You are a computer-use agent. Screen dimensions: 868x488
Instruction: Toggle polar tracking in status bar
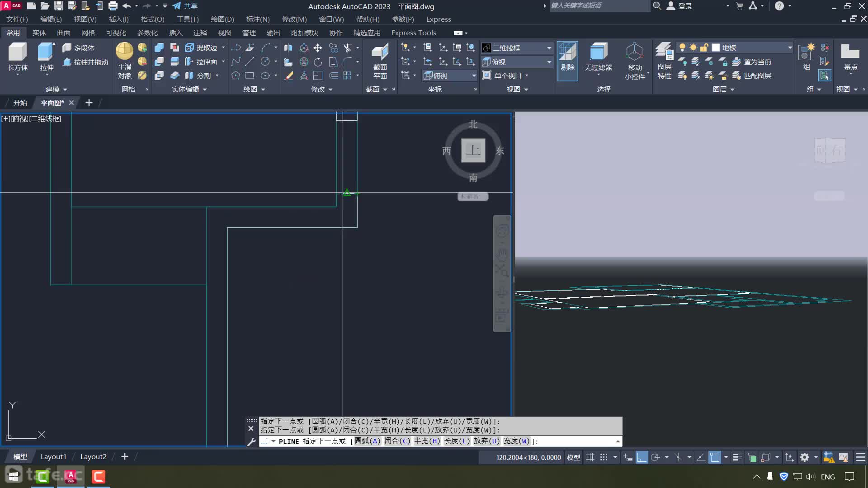[x=655, y=457]
